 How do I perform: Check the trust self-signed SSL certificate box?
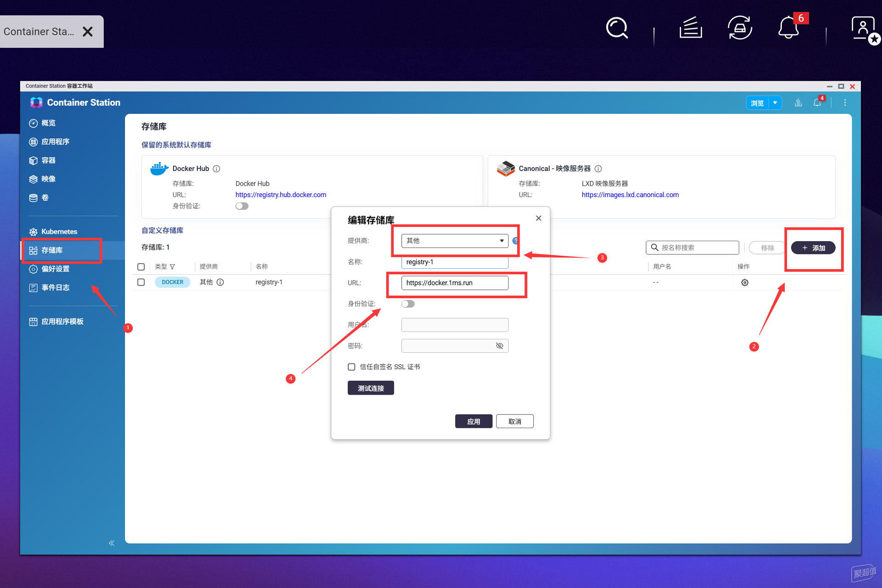(x=351, y=367)
